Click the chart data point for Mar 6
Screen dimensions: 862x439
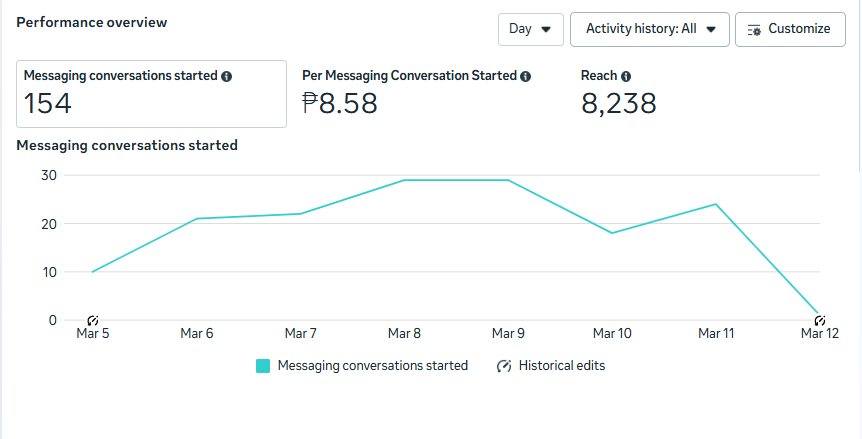pyautogui.click(x=196, y=218)
